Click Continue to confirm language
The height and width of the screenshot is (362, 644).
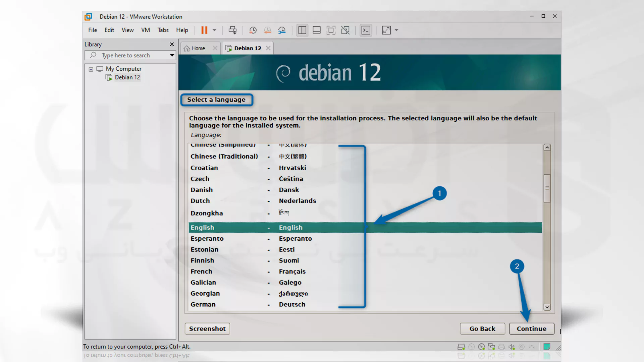[531, 329]
